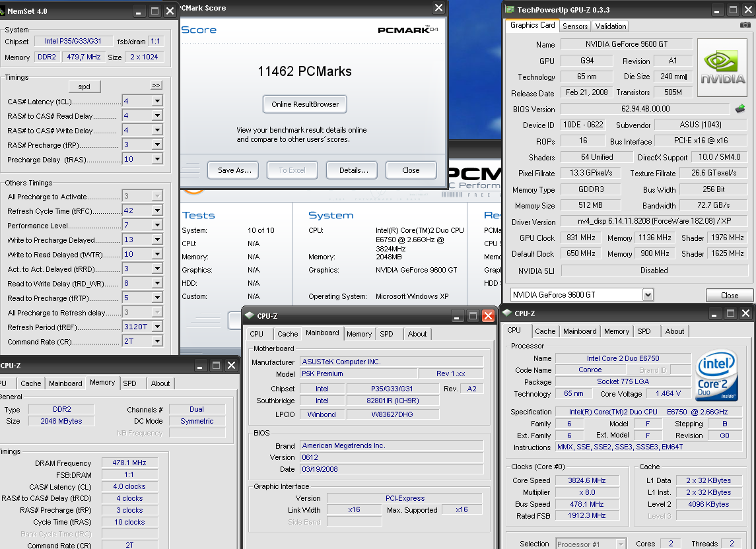Open the GPU-Z graphics card selector dropdown
Image resolution: width=756 pixels, height=549 pixels.
click(x=648, y=294)
